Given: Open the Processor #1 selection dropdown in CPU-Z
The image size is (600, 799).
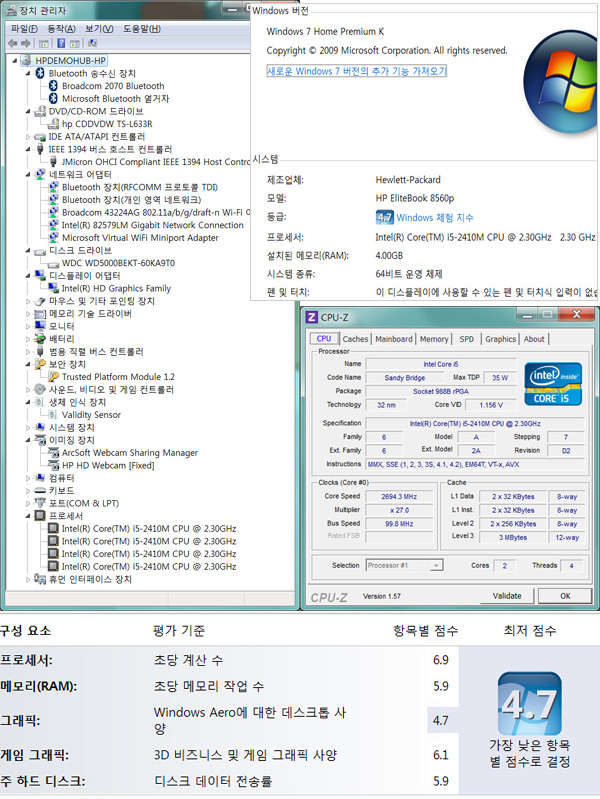Looking at the screenshot, I should (x=436, y=565).
